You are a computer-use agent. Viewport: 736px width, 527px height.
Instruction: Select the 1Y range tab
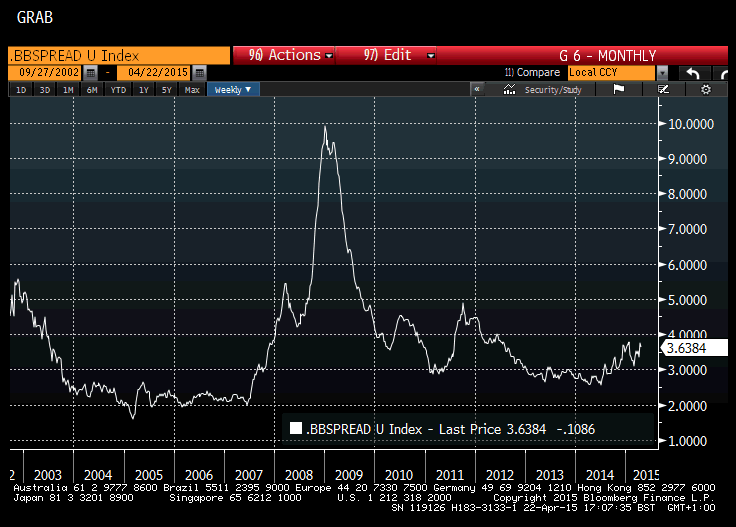click(144, 90)
